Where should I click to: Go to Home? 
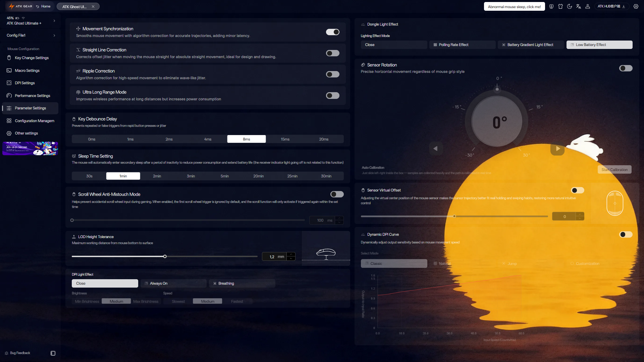(x=43, y=6)
